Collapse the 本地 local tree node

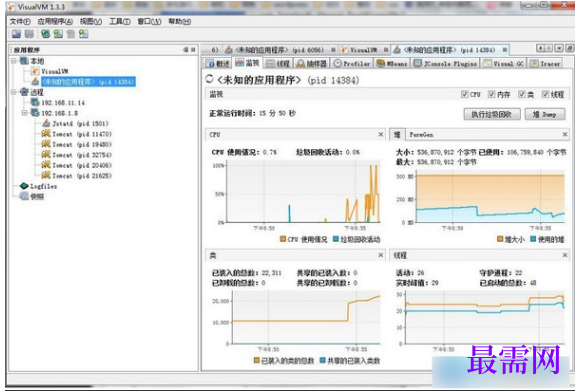[x=14, y=61]
